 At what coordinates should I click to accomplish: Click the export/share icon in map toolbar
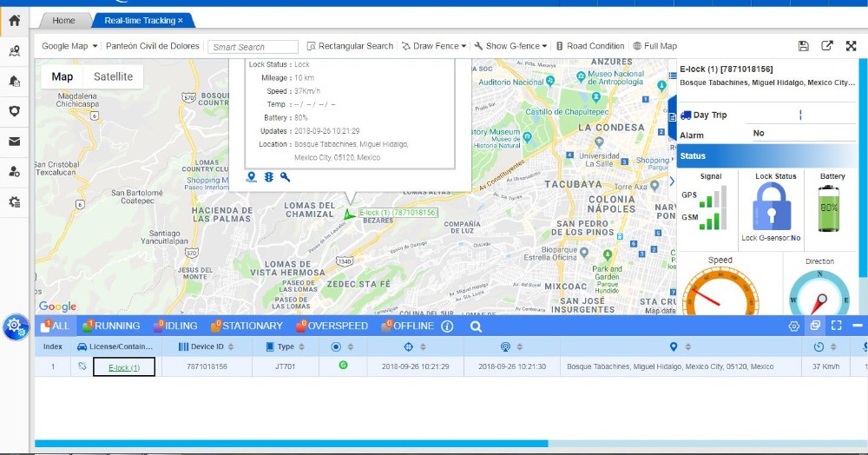click(827, 46)
